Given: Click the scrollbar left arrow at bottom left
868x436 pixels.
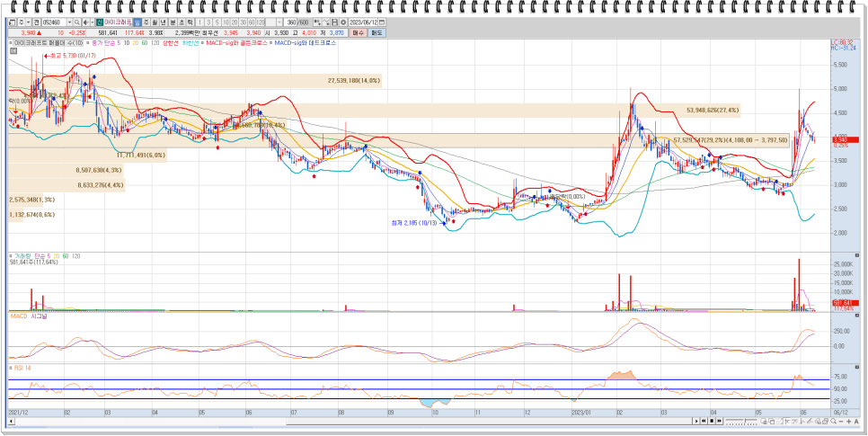Looking at the screenshot, I should point(11,422).
